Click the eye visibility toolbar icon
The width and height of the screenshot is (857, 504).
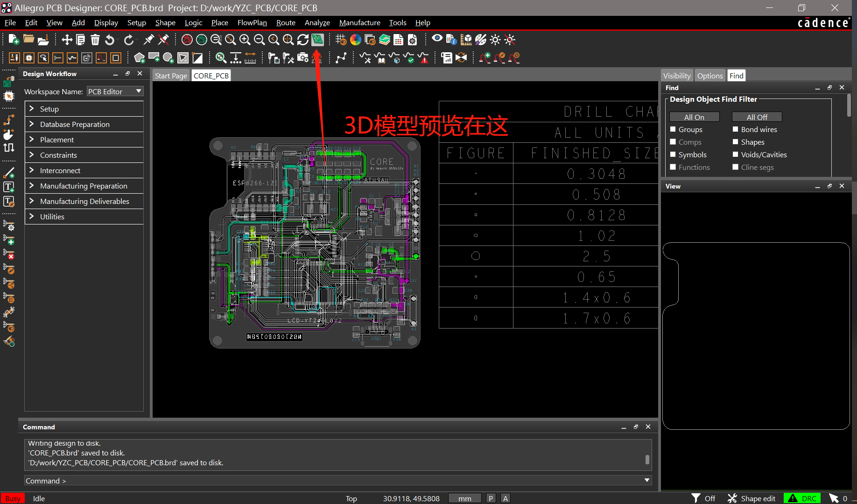tap(437, 39)
